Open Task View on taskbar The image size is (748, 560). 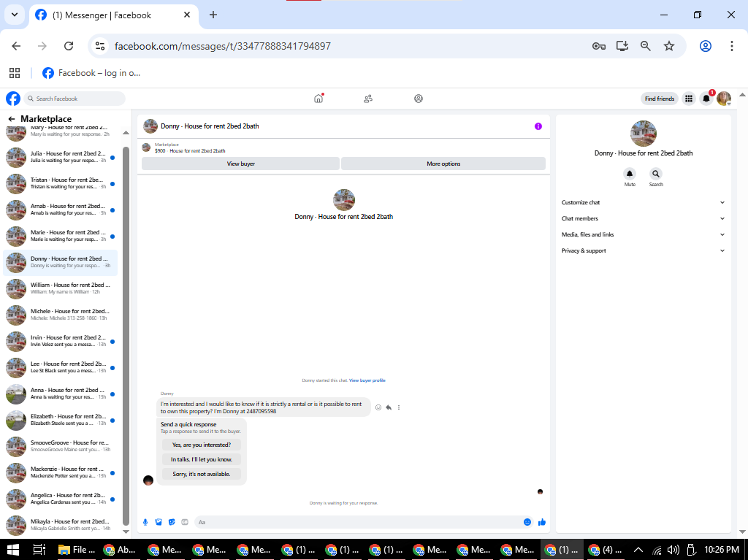(x=39, y=550)
